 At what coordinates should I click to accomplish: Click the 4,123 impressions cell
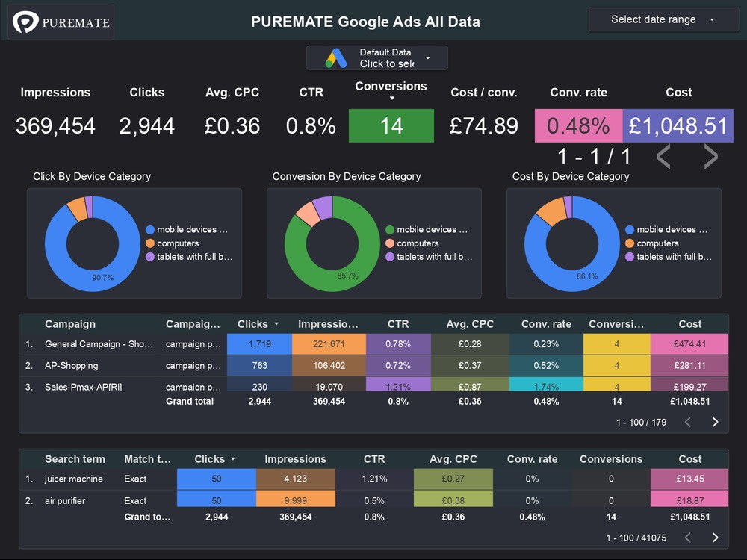coord(295,479)
